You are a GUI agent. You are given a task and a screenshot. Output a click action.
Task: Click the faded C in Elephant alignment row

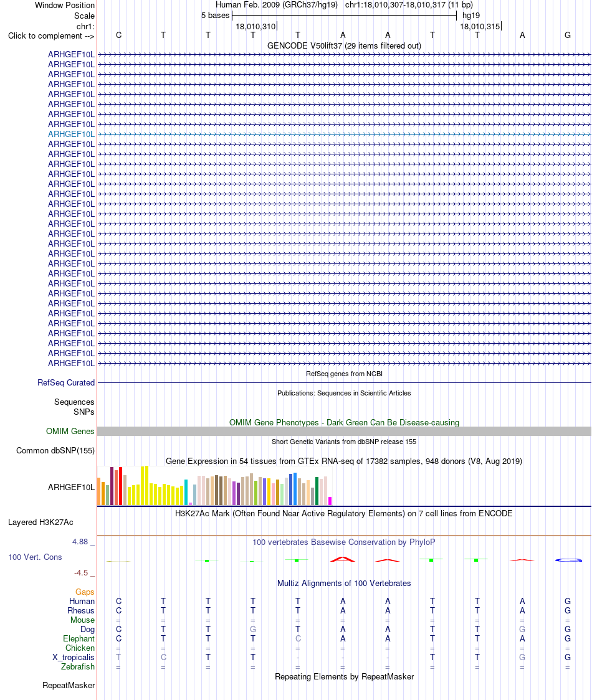298,639
